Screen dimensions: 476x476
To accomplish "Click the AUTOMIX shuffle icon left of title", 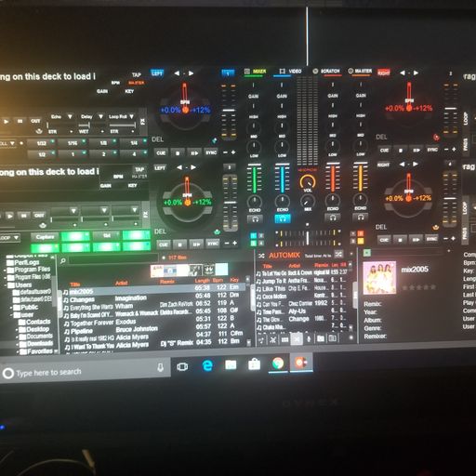I will click(261, 256).
